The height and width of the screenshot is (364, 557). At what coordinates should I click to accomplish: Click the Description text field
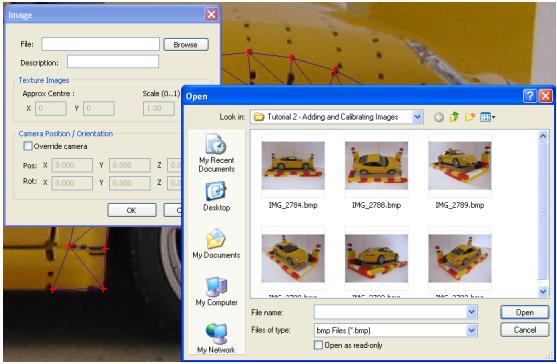click(113, 62)
